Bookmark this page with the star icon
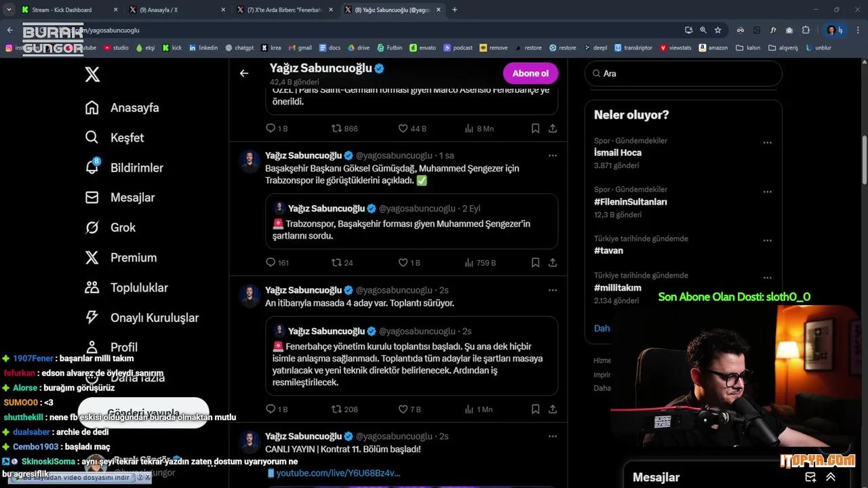Image resolution: width=868 pixels, height=488 pixels. [717, 30]
